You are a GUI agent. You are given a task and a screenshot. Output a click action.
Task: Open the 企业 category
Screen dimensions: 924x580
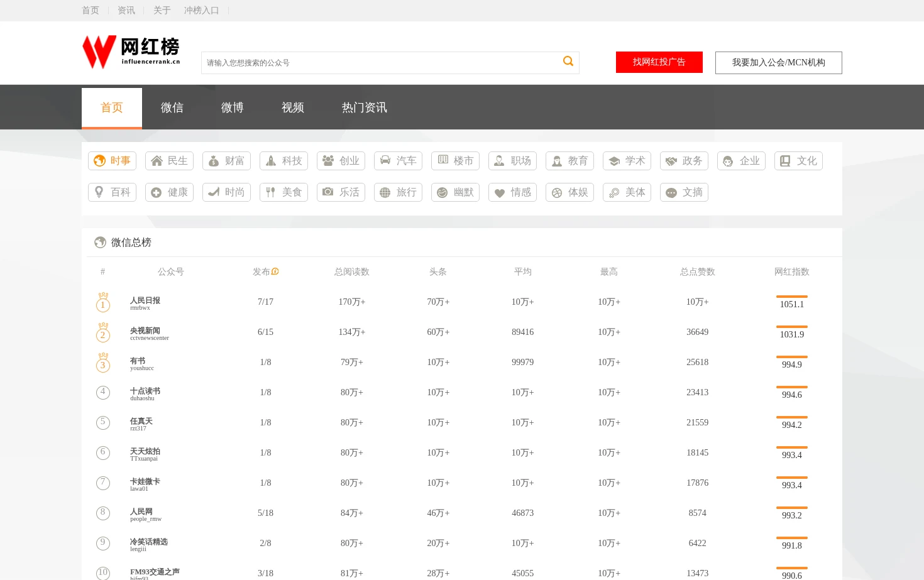741,161
